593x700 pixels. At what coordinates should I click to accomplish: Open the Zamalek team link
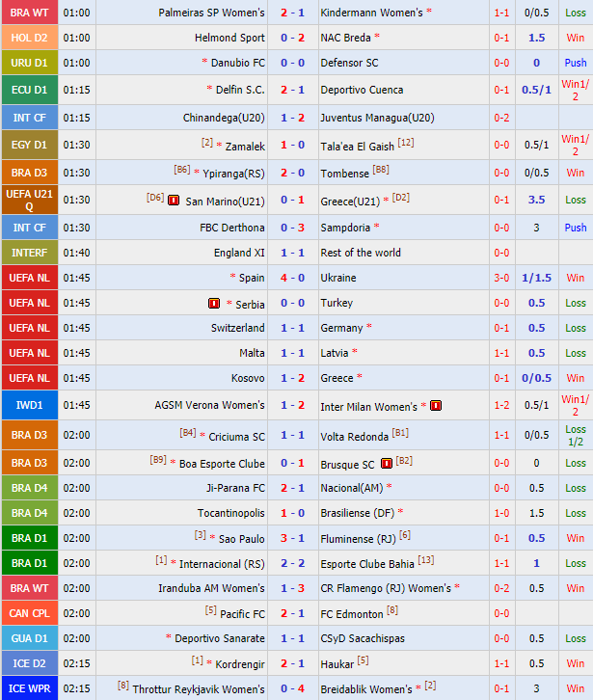245,147
